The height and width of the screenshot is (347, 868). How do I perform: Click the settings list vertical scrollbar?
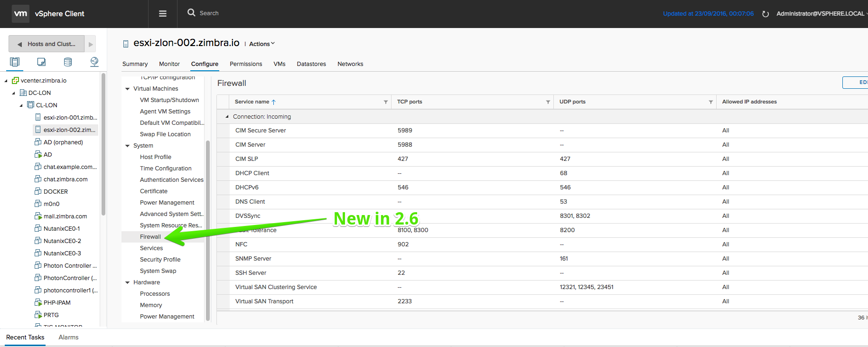(207, 230)
